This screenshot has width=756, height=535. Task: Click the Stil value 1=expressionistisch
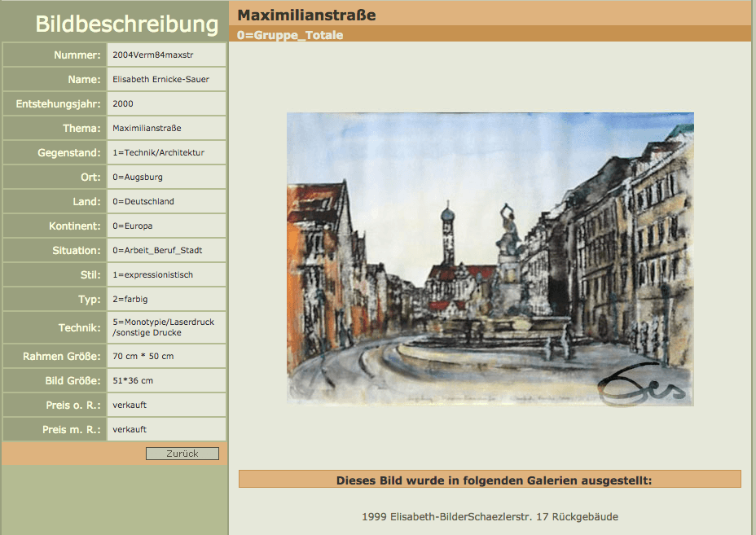point(153,274)
